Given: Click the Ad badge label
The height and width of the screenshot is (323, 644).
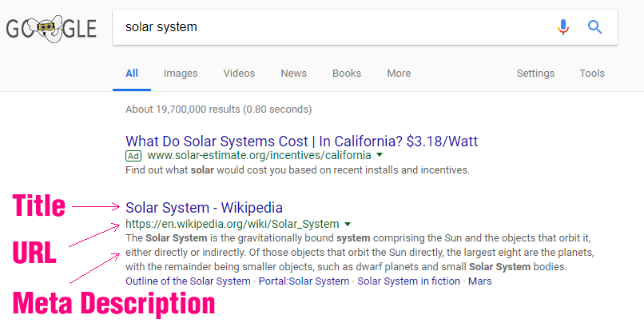Looking at the screenshot, I should 133,156.
